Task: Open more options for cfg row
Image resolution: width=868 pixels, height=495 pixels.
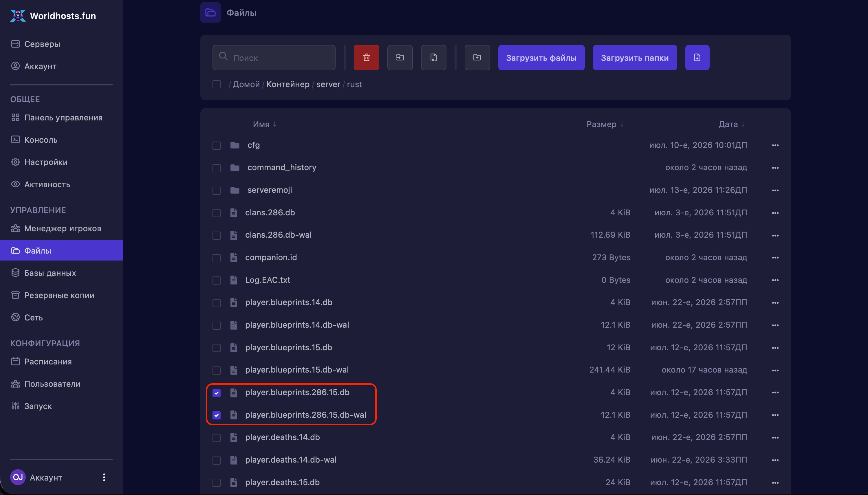Action: pyautogui.click(x=775, y=145)
